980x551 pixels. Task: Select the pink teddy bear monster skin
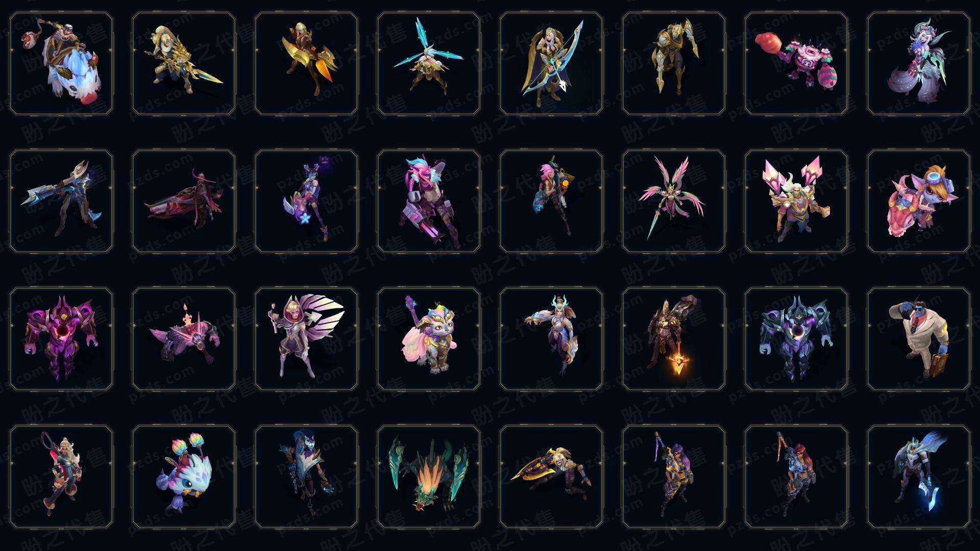tap(796, 64)
